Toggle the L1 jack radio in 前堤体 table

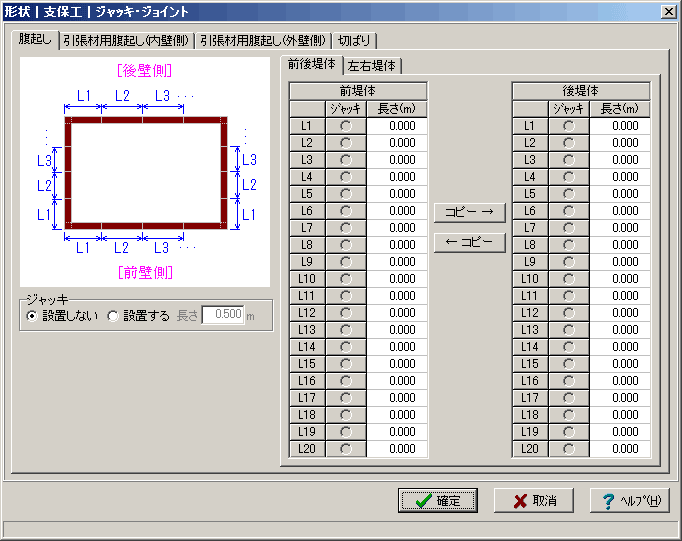coord(346,126)
